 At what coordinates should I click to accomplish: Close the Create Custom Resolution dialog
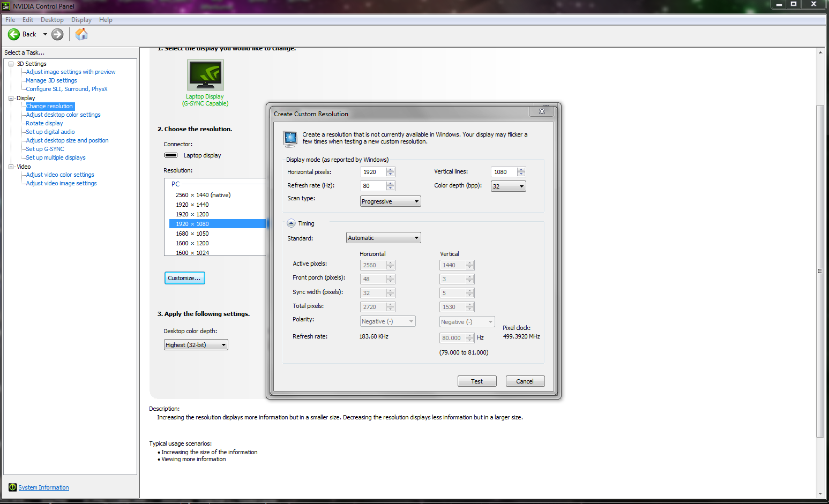tap(542, 111)
